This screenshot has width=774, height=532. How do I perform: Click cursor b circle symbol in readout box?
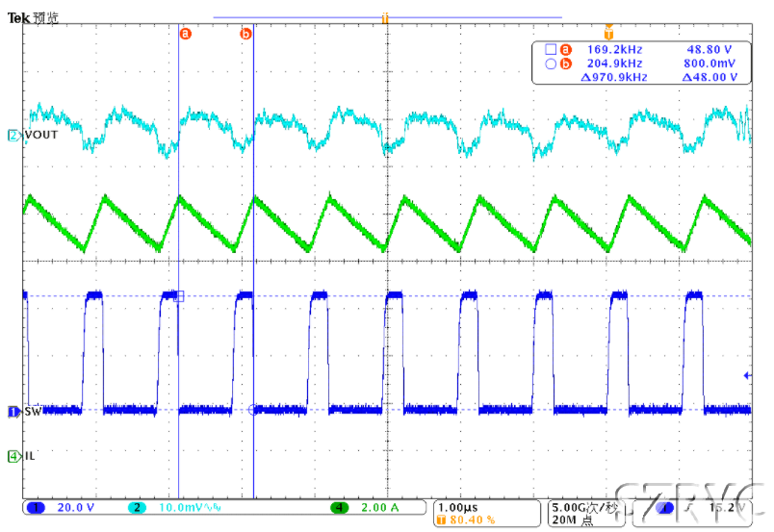(551, 63)
